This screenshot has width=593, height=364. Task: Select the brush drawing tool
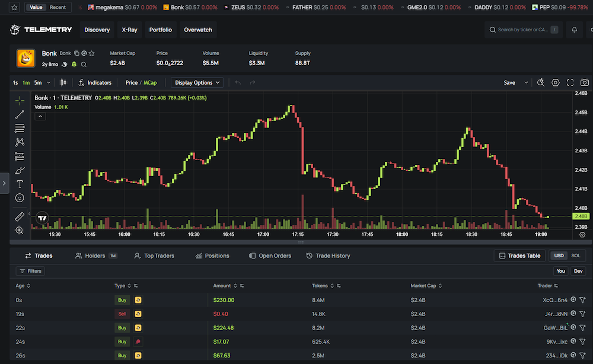[20, 170]
